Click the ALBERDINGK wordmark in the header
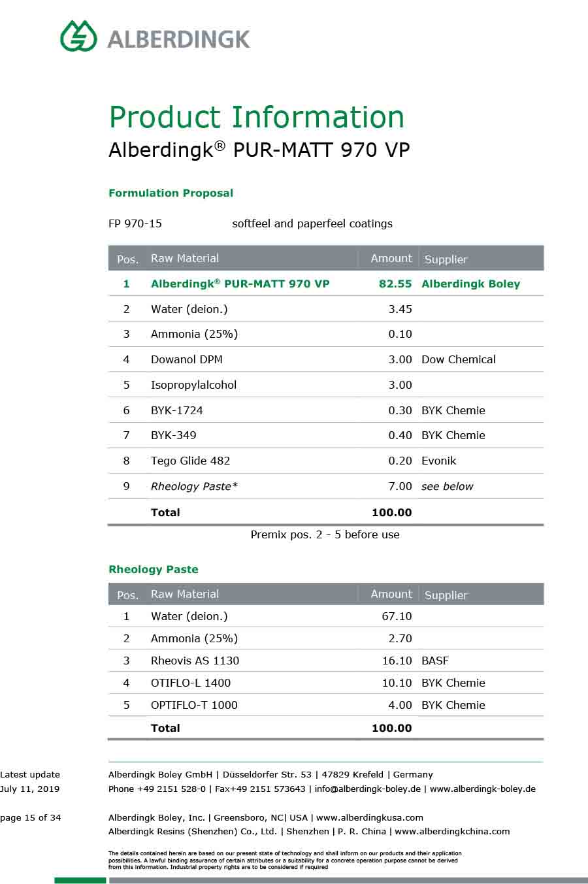 point(178,39)
